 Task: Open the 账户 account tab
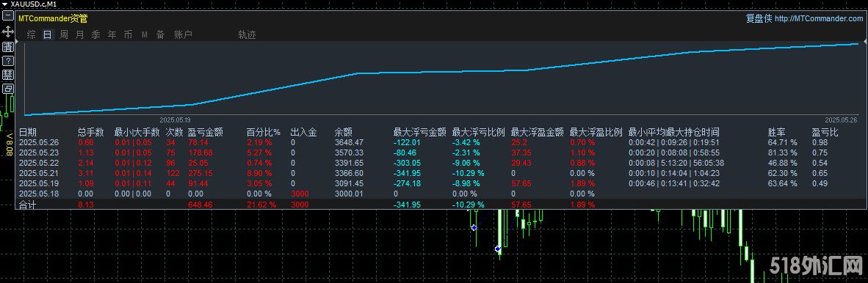[183, 34]
